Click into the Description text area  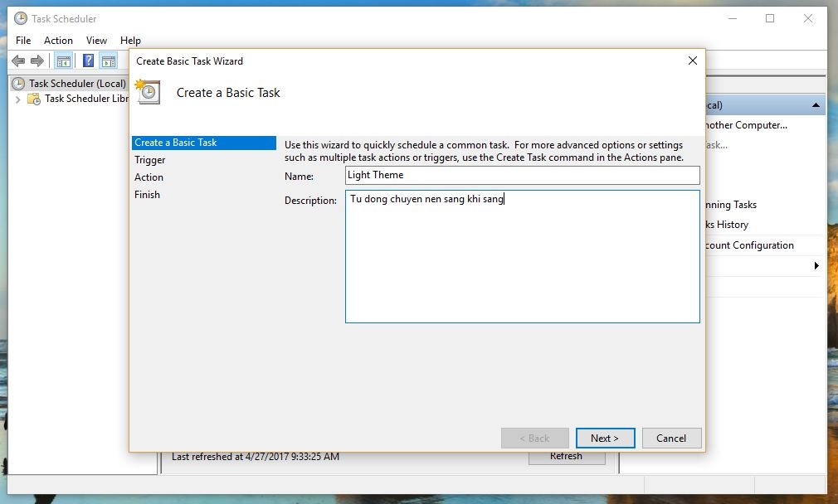[522, 257]
